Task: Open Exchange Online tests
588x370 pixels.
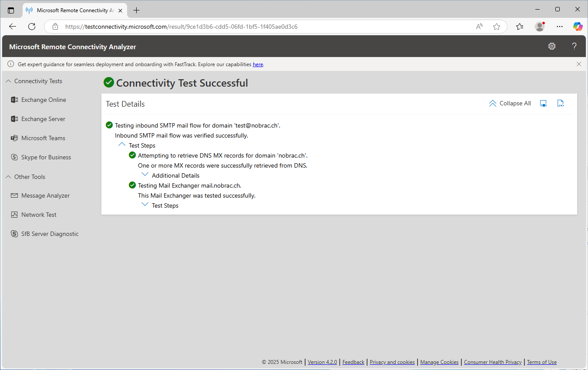Action: tap(44, 100)
